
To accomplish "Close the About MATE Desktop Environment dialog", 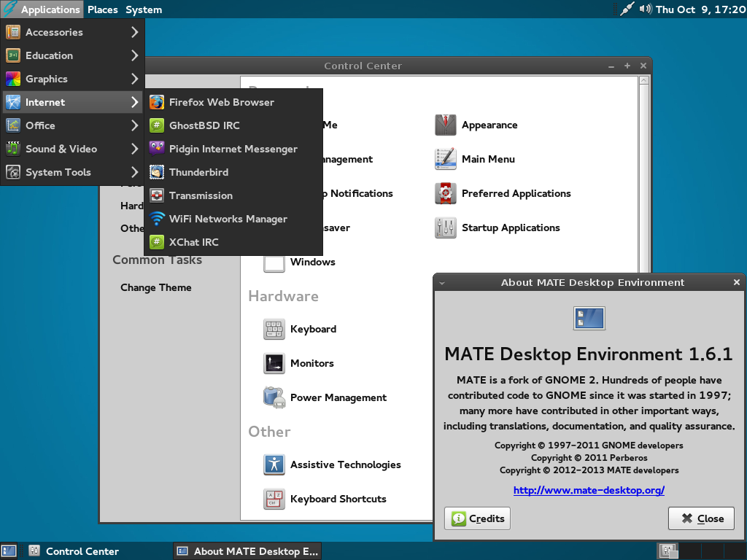I will pyautogui.click(x=737, y=282).
